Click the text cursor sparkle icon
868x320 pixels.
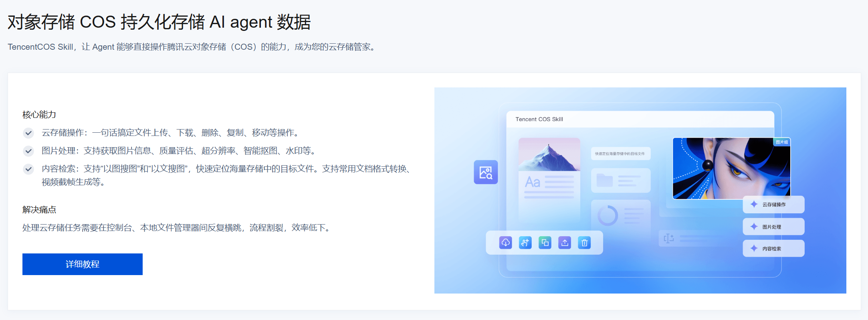pos(669,239)
